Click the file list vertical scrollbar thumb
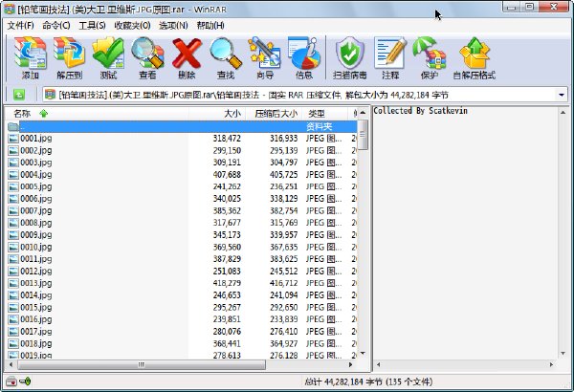Viewport: 574px width, 392px height. (x=363, y=135)
